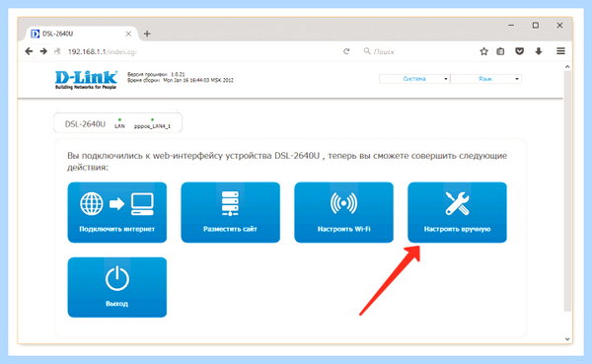This screenshot has height=364, width=592.
Task: Click the bookmark star icon
Action: (483, 51)
